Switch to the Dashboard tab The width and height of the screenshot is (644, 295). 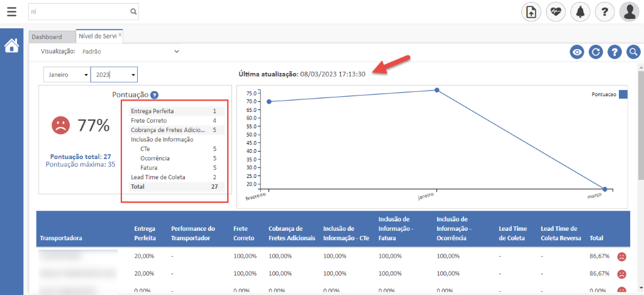[x=47, y=37]
